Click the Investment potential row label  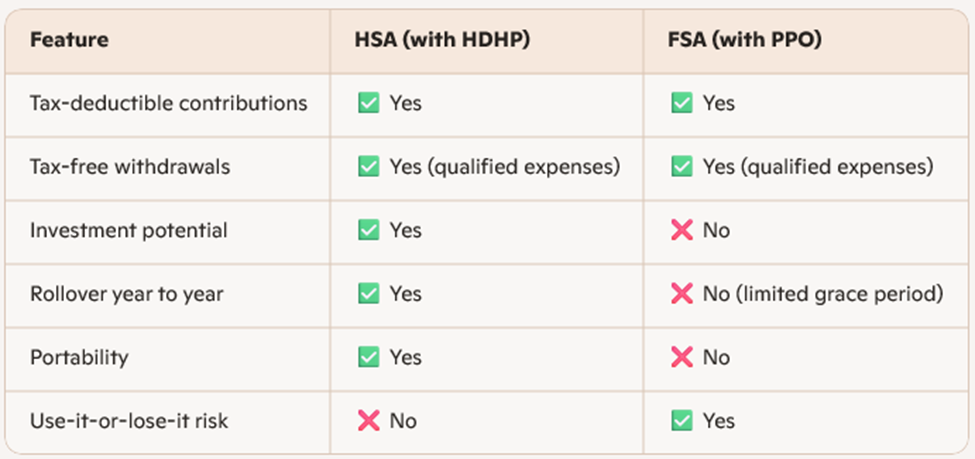pos(128,230)
